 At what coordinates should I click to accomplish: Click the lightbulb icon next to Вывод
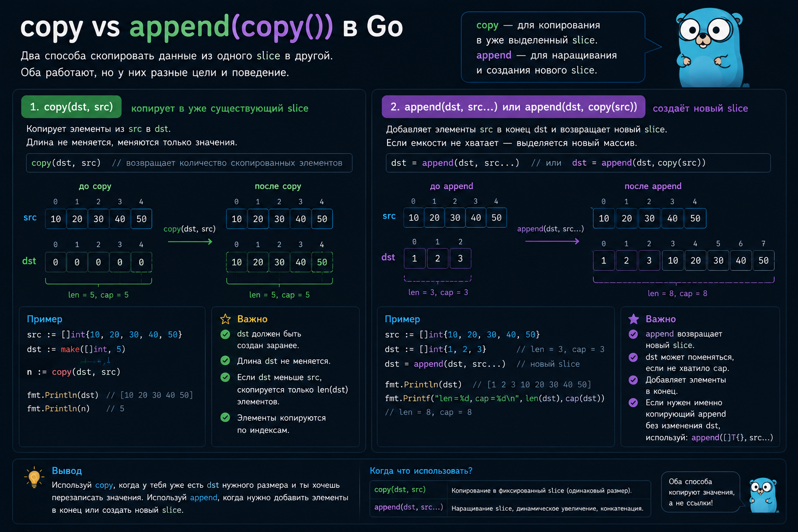(x=34, y=477)
